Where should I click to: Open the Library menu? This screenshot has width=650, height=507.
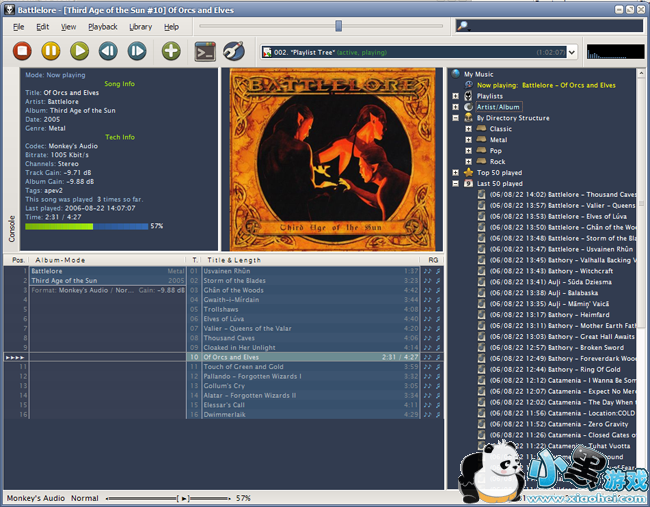point(140,27)
